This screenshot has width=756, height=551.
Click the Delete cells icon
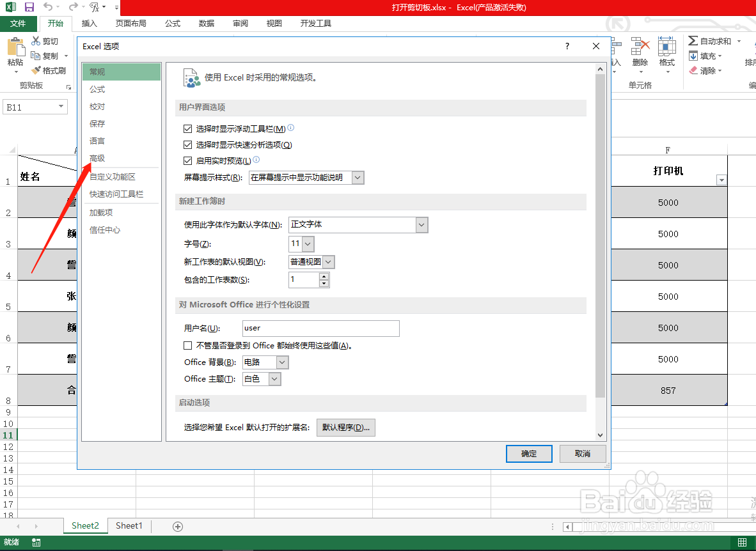click(640, 47)
